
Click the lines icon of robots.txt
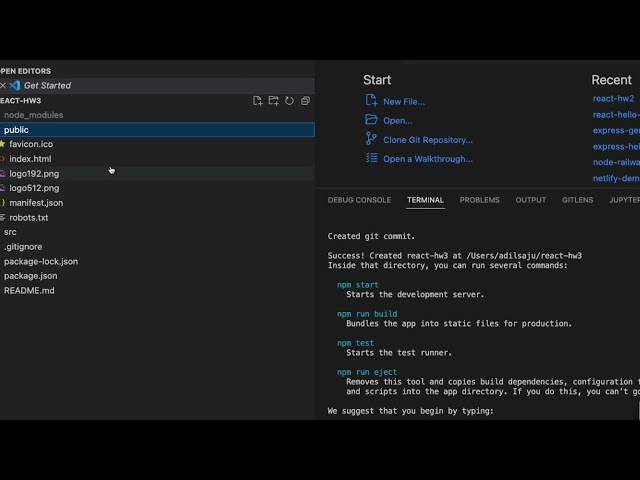click(x=2, y=217)
